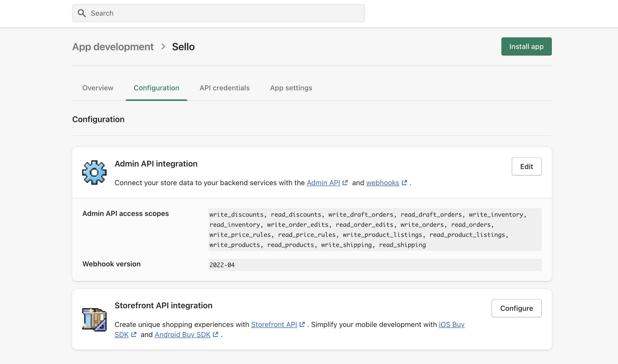
Task: Switch to the Overview tab
Action: pyautogui.click(x=98, y=88)
